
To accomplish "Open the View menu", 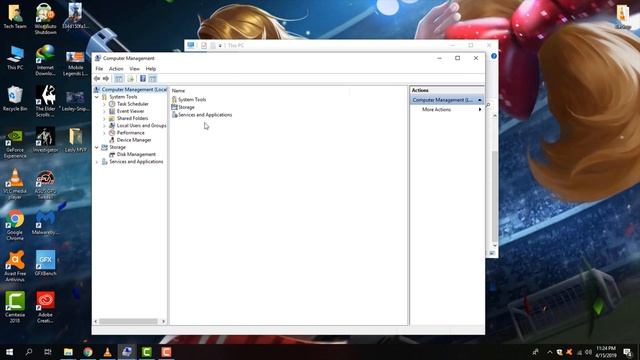I will pos(134,69).
